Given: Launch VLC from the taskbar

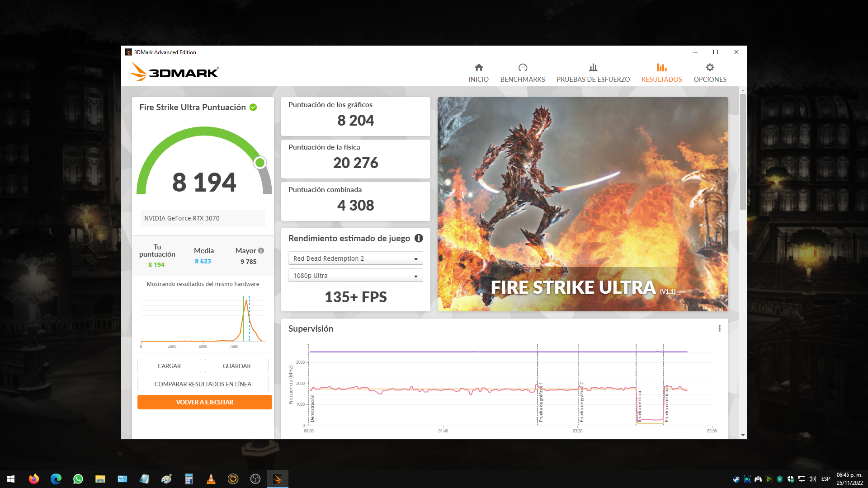Looking at the screenshot, I should (211, 479).
